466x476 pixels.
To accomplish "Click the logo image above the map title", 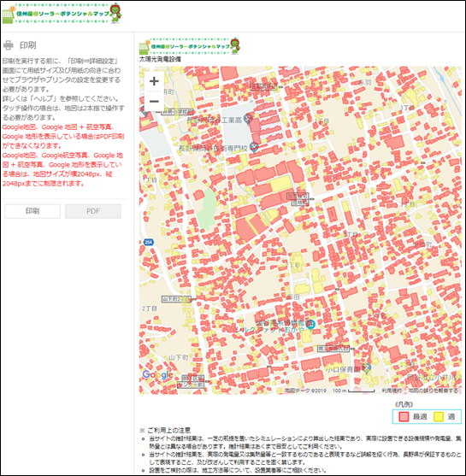I will tap(190, 46).
